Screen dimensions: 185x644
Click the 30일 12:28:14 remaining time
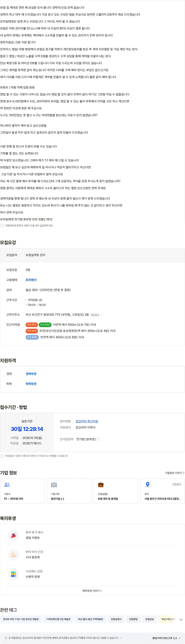pyautogui.click(x=27, y=429)
